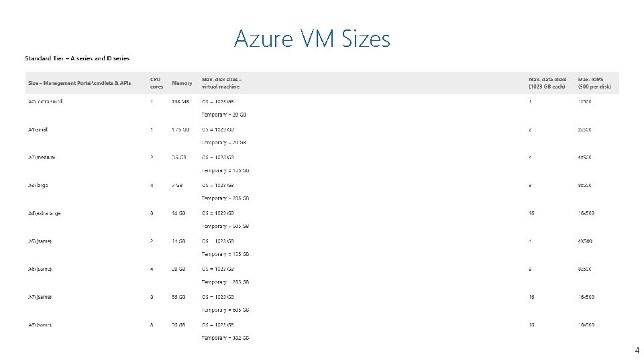Click the 'Max. disk sizes – virtual machine' header
The width and height of the screenshot is (644, 362).
click(221, 83)
